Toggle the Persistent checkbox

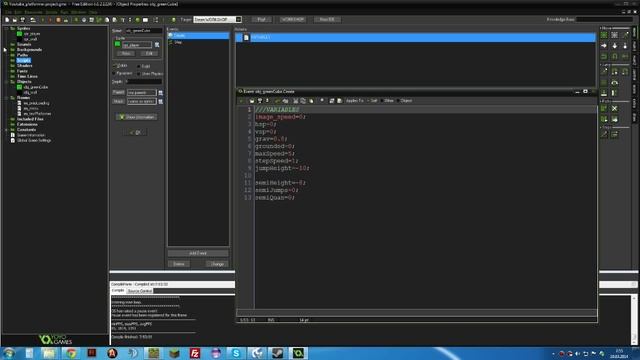[114, 73]
